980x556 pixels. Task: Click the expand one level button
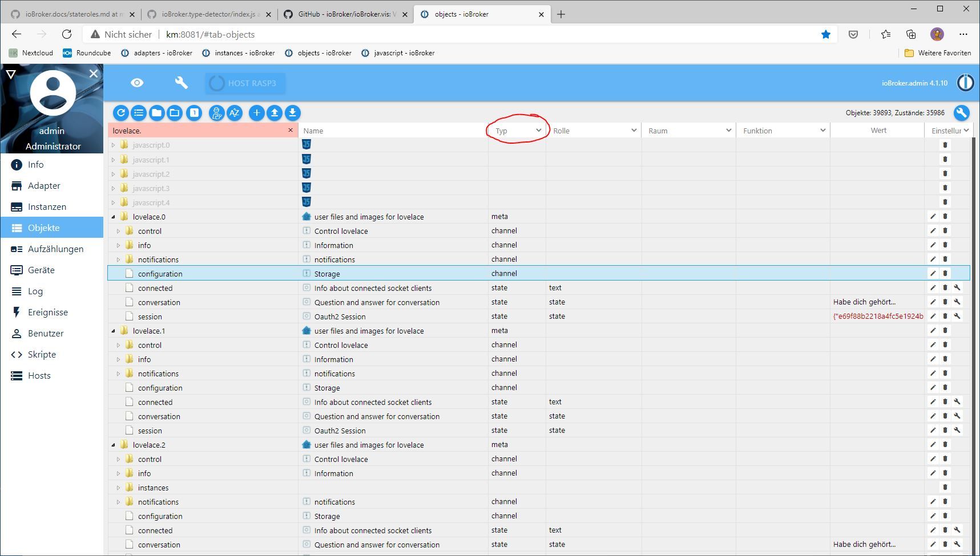(x=194, y=113)
